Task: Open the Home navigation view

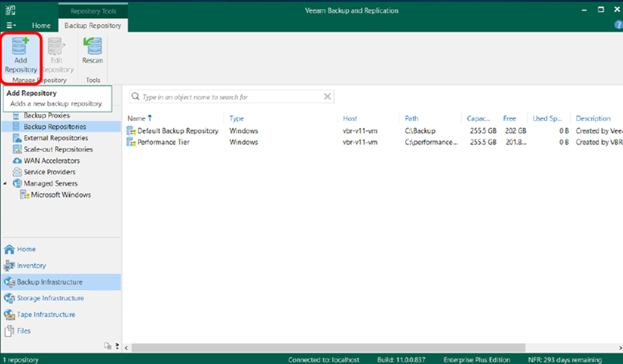Action: point(61,249)
